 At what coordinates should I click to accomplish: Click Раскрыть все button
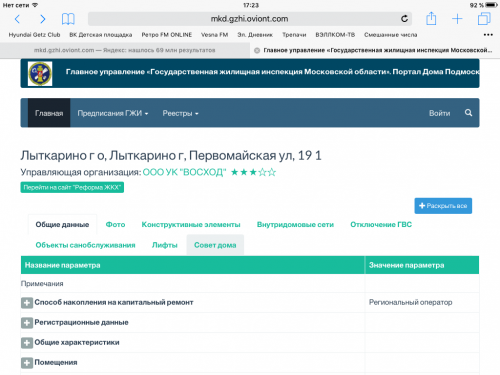coord(443,206)
